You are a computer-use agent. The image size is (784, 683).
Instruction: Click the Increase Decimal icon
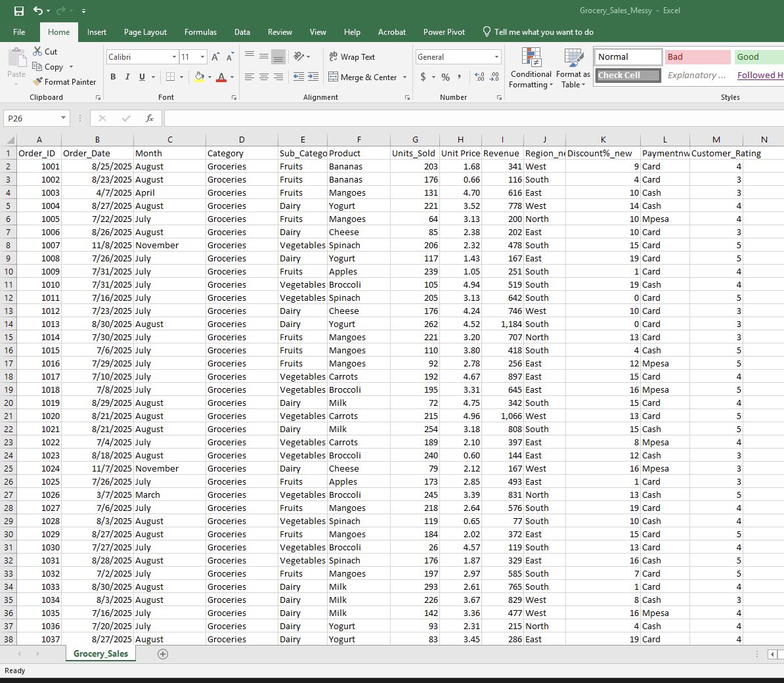479,77
